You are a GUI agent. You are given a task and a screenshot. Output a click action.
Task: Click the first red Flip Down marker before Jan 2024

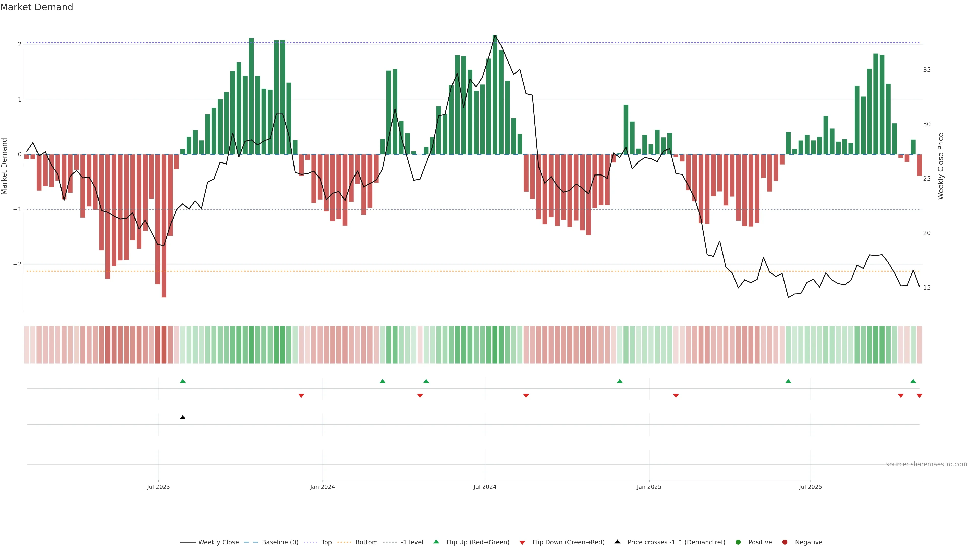301,396
